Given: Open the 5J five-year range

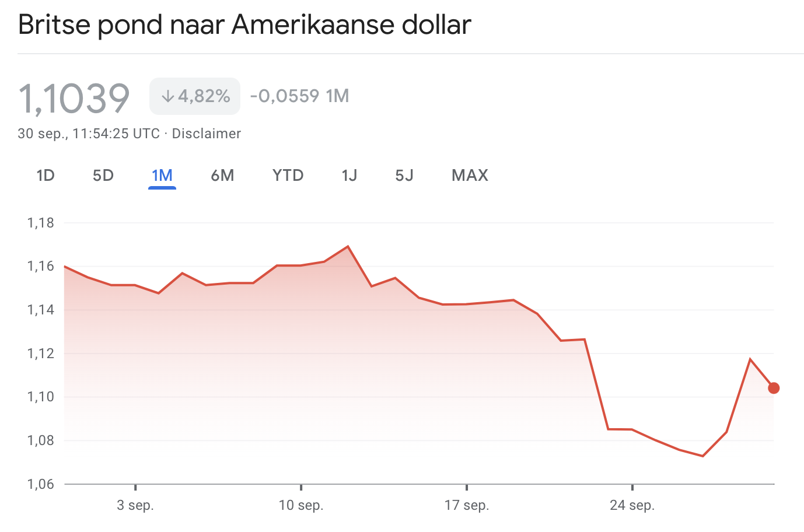Looking at the screenshot, I should click(x=404, y=176).
